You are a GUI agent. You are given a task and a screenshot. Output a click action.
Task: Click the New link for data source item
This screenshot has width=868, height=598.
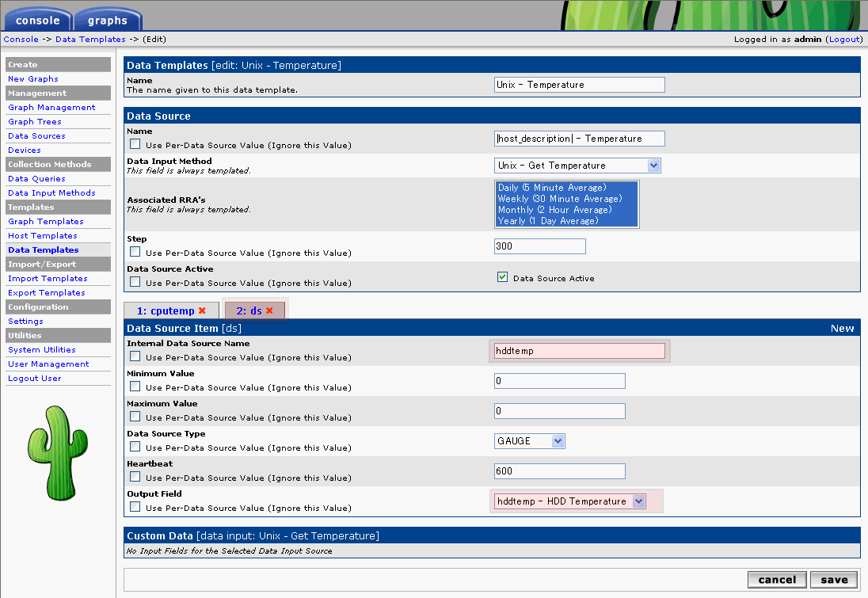click(842, 328)
